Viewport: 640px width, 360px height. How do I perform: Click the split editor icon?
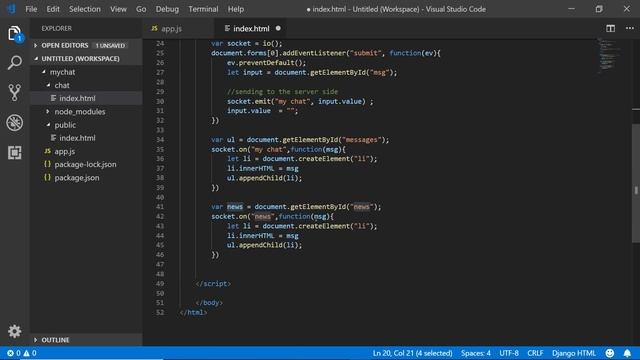[610, 28]
